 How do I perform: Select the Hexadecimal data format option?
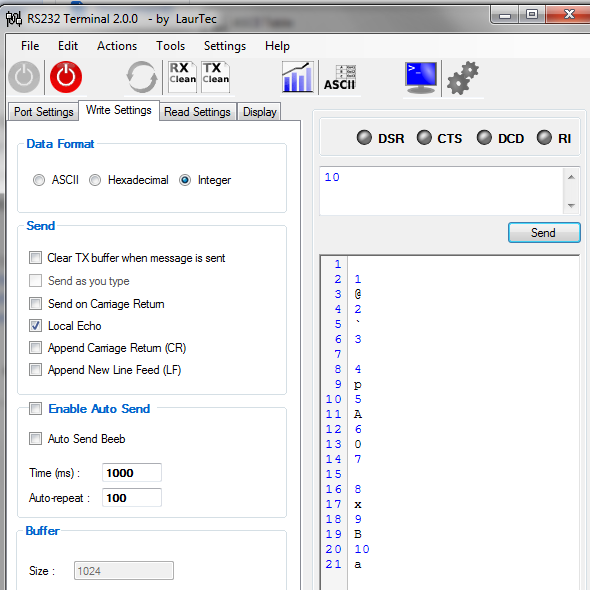point(95,180)
